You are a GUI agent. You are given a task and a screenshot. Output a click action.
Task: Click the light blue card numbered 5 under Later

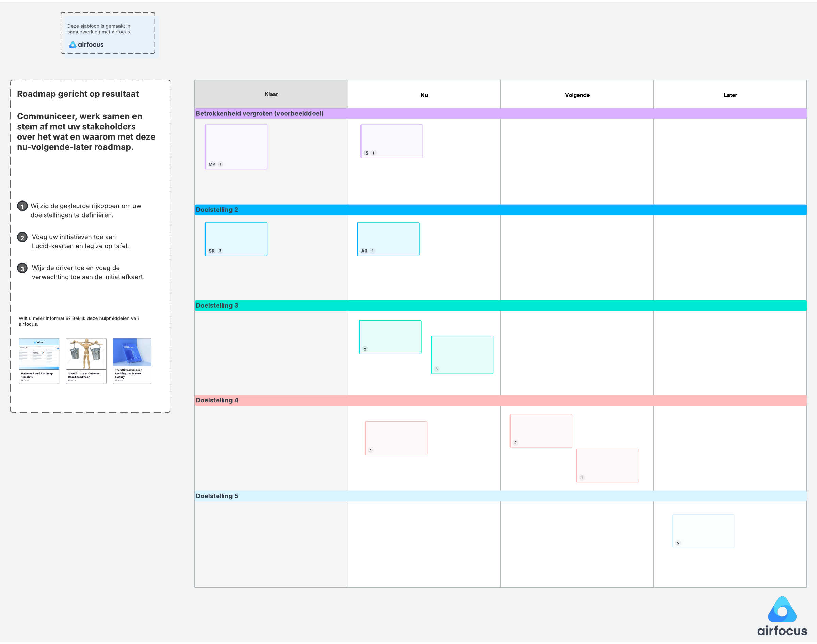(x=703, y=531)
